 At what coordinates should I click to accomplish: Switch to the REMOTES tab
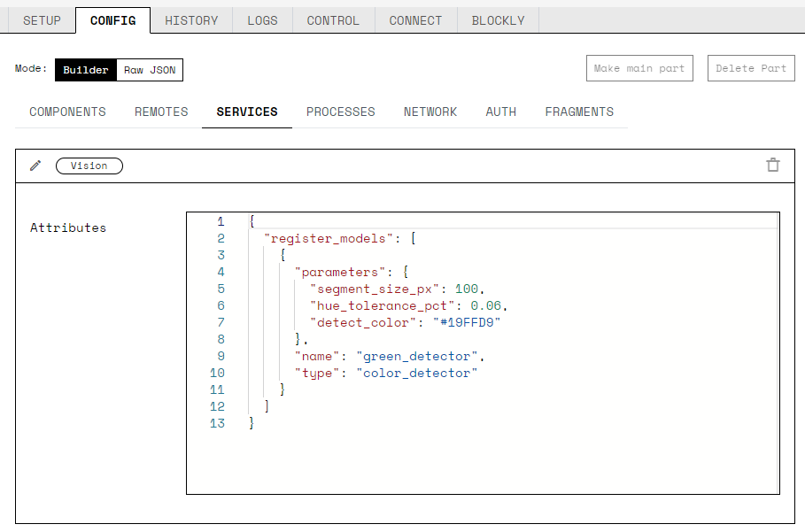click(160, 112)
